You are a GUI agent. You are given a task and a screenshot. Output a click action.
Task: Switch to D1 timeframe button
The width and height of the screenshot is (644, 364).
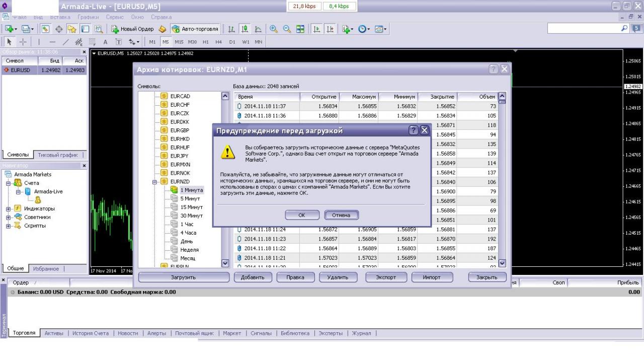tap(232, 42)
